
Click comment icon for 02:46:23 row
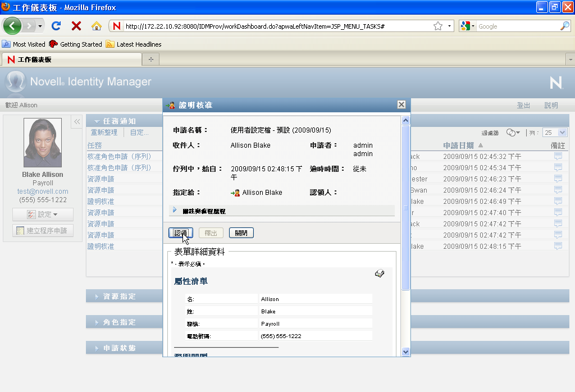point(558,179)
